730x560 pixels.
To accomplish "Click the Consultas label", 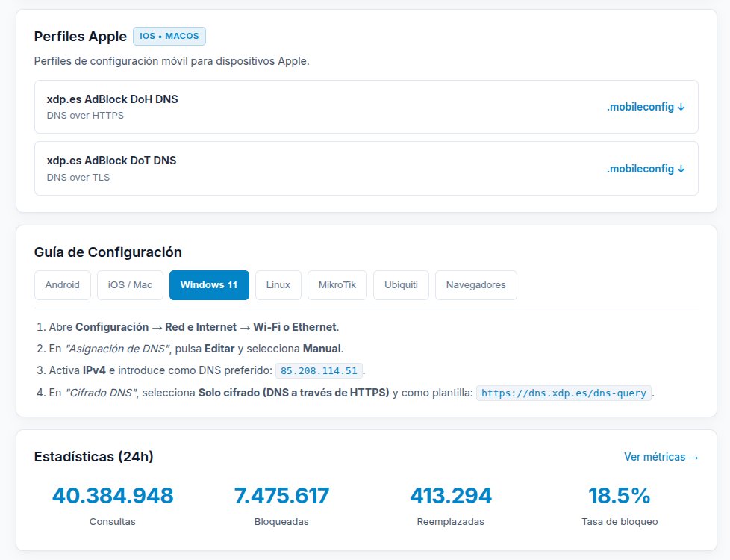I will tap(113, 522).
